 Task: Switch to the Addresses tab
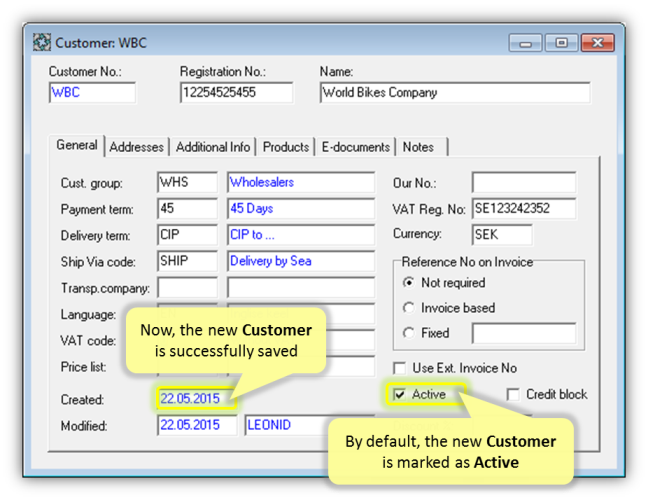pos(136,147)
